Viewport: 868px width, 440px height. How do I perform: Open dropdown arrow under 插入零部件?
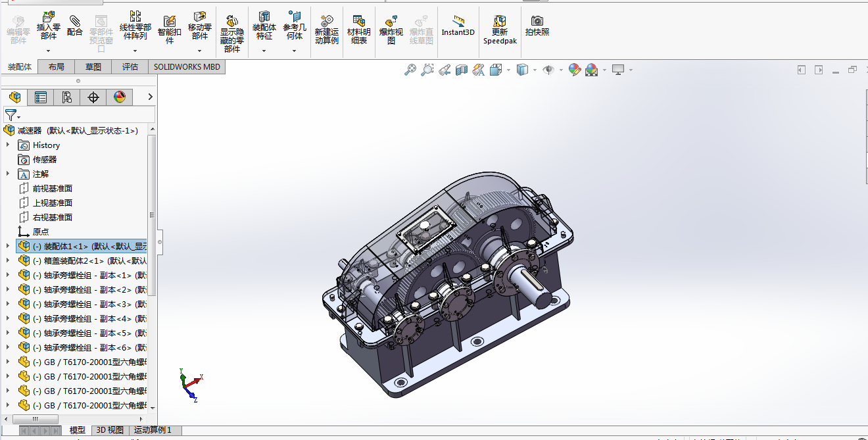[x=49, y=51]
